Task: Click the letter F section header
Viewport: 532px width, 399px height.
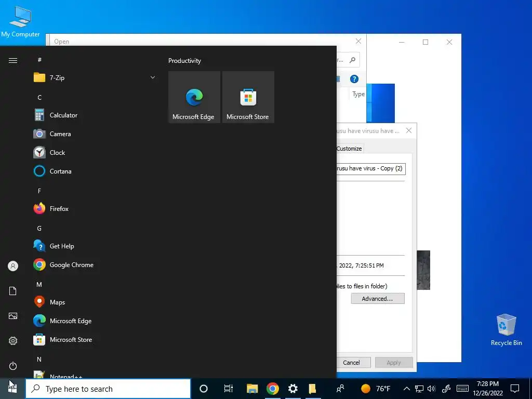Action: [x=39, y=191]
